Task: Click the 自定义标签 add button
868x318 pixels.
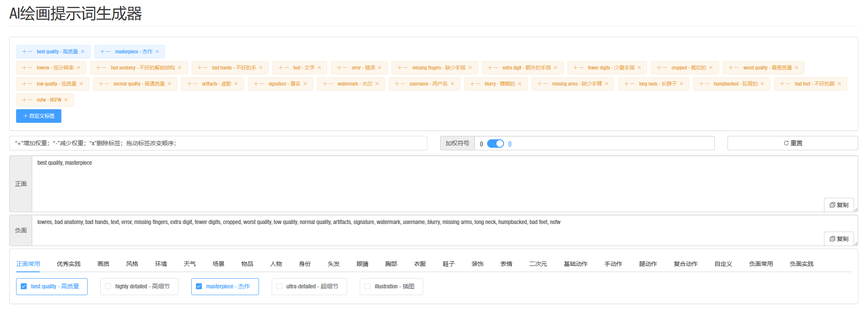Action: [39, 116]
